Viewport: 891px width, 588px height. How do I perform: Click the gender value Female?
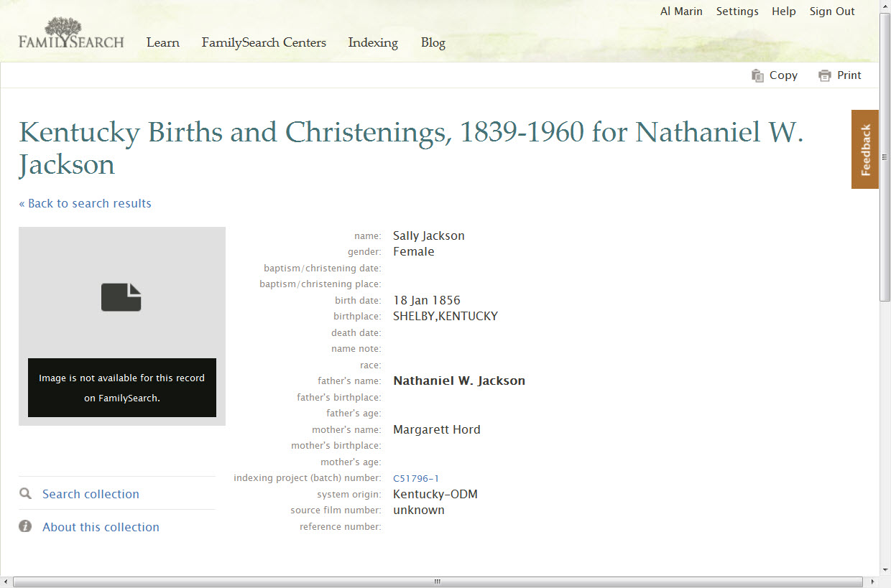click(x=414, y=251)
